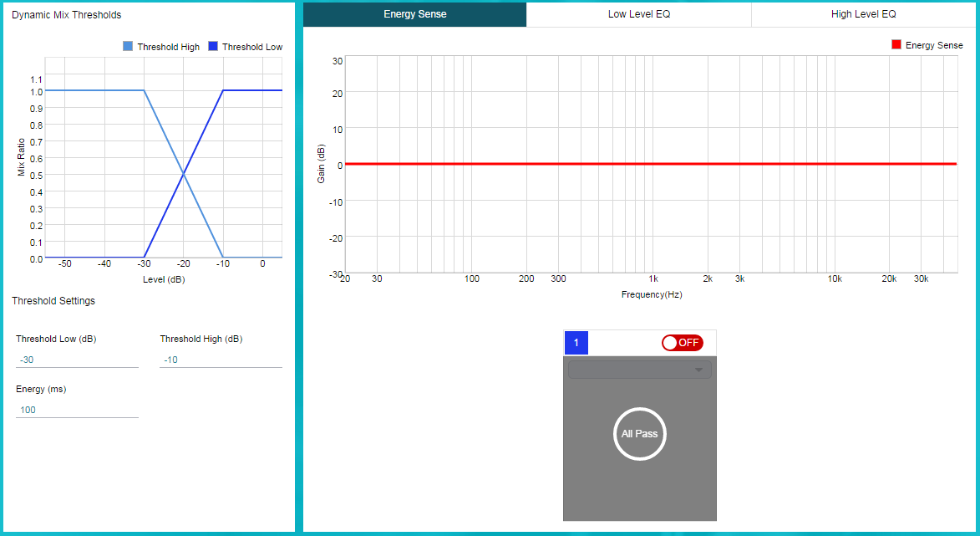
Task: Click the Energy Sense legend label
Action: (x=934, y=45)
